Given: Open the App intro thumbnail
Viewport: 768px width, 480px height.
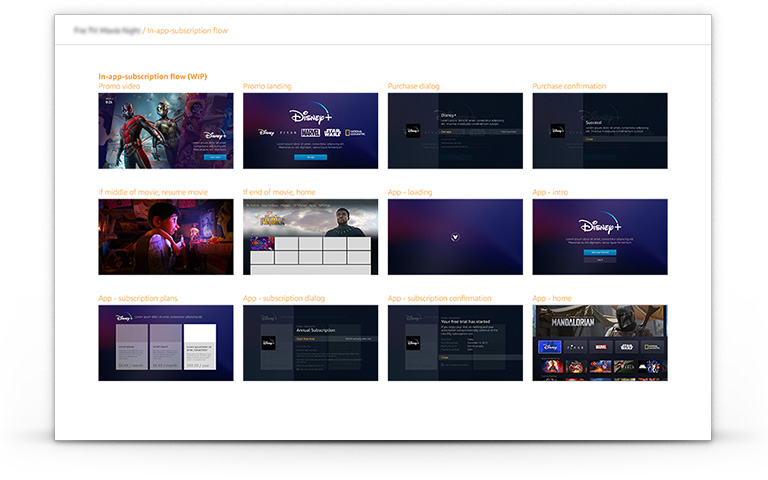Looking at the screenshot, I should 600,237.
